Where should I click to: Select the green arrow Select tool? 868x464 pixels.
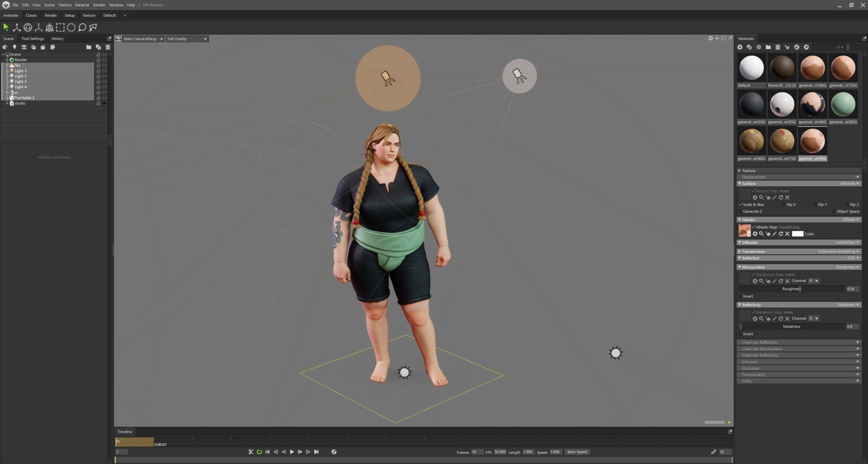pos(6,27)
